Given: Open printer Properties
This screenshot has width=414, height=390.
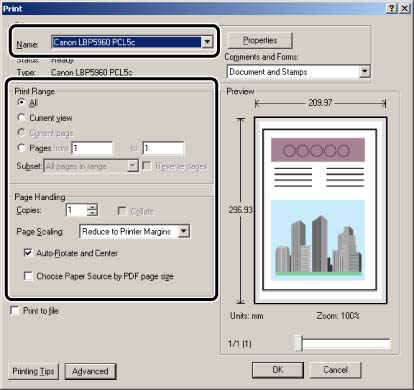Looking at the screenshot, I should (x=260, y=40).
